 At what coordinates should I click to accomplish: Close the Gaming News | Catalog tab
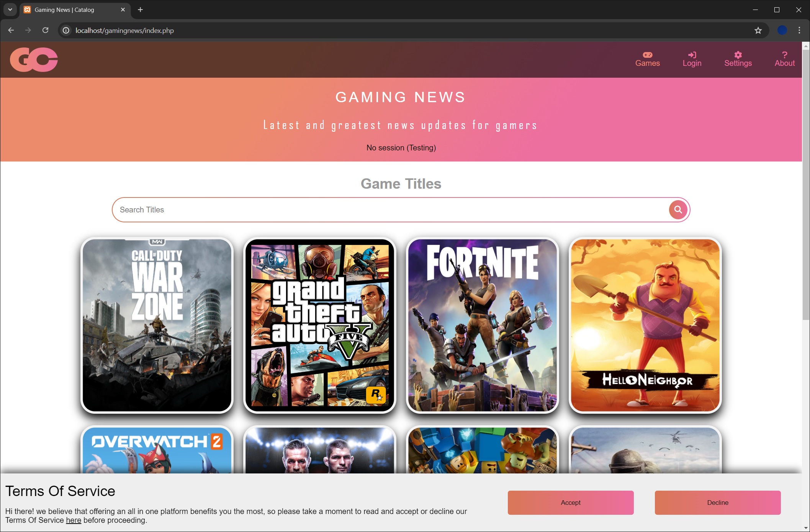pos(123,10)
